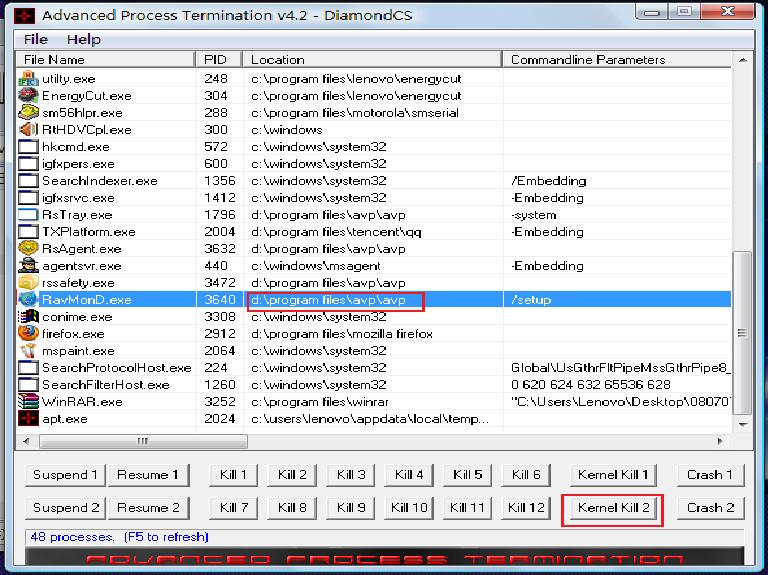Select the PID 3640 cell

[219, 299]
